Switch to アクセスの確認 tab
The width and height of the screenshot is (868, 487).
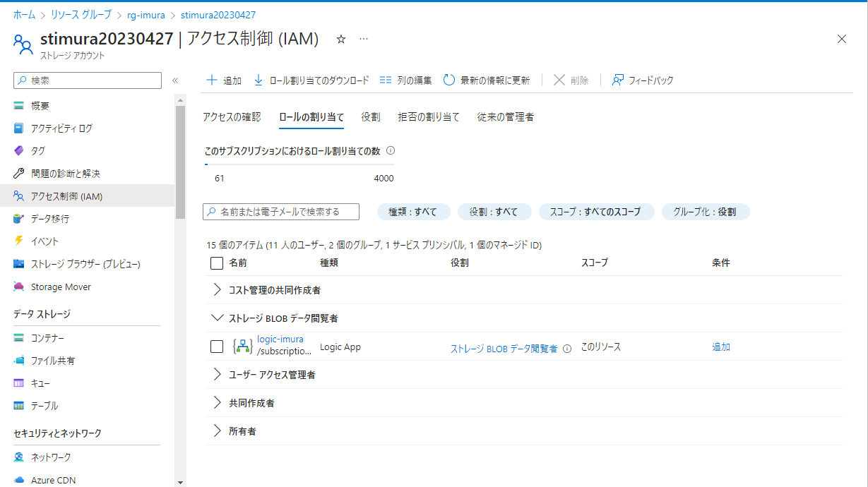pos(232,117)
